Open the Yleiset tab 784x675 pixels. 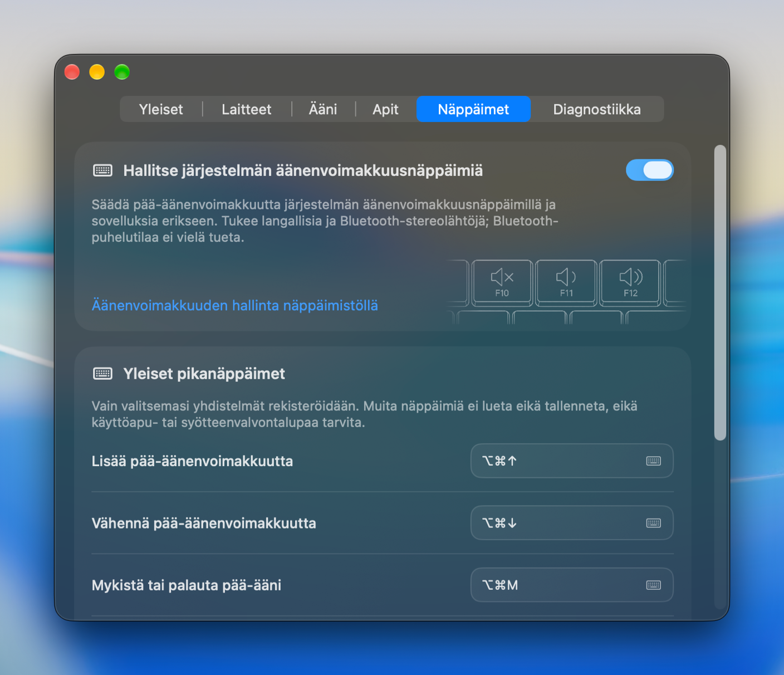click(161, 109)
